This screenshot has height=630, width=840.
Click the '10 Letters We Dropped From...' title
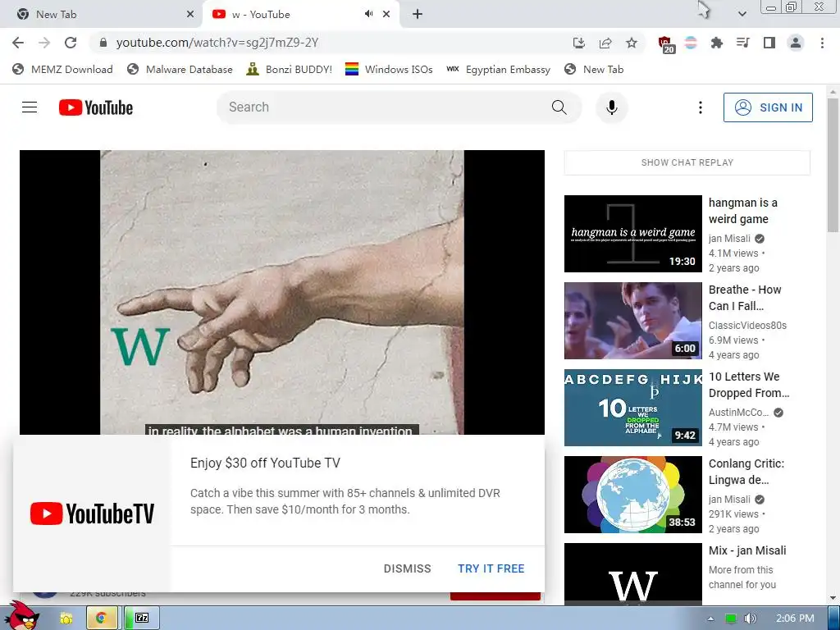pyautogui.click(x=749, y=385)
